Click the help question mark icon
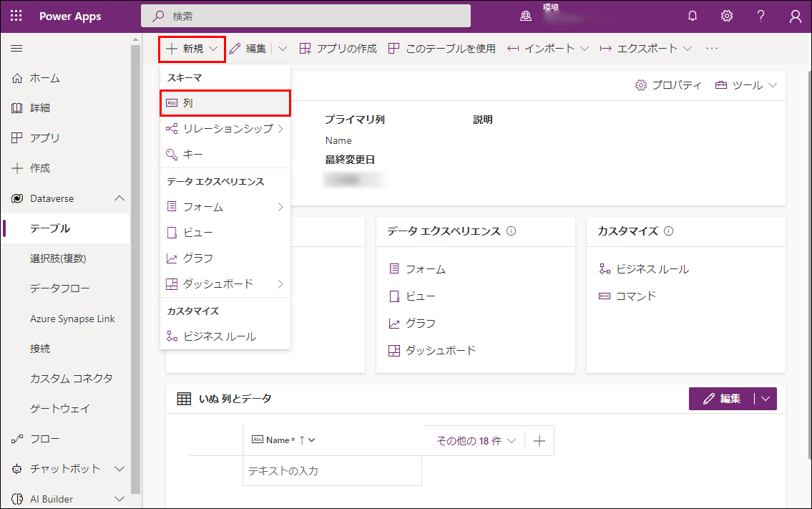This screenshot has height=509, width=812. (x=760, y=16)
